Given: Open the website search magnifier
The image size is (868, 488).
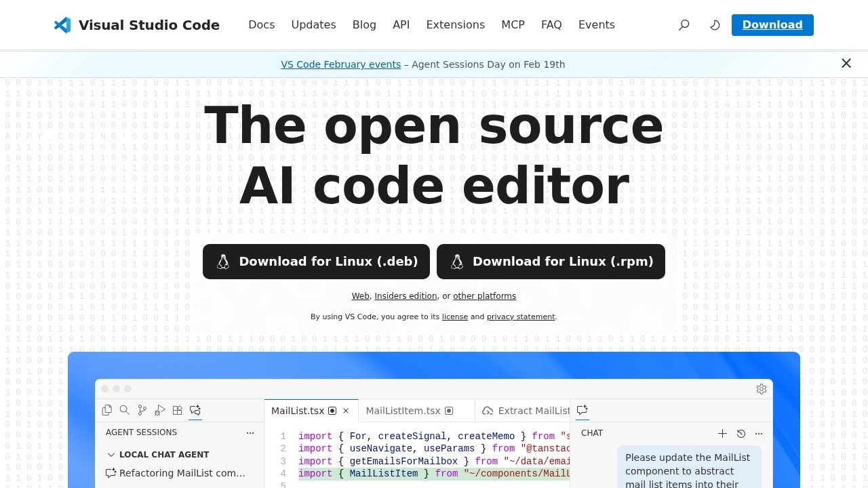Looking at the screenshot, I should point(684,24).
